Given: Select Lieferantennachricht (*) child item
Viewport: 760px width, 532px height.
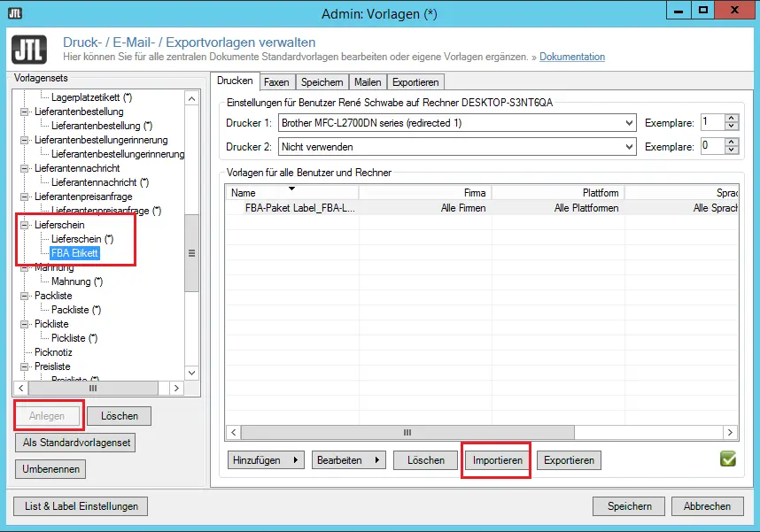Looking at the screenshot, I should [x=100, y=182].
